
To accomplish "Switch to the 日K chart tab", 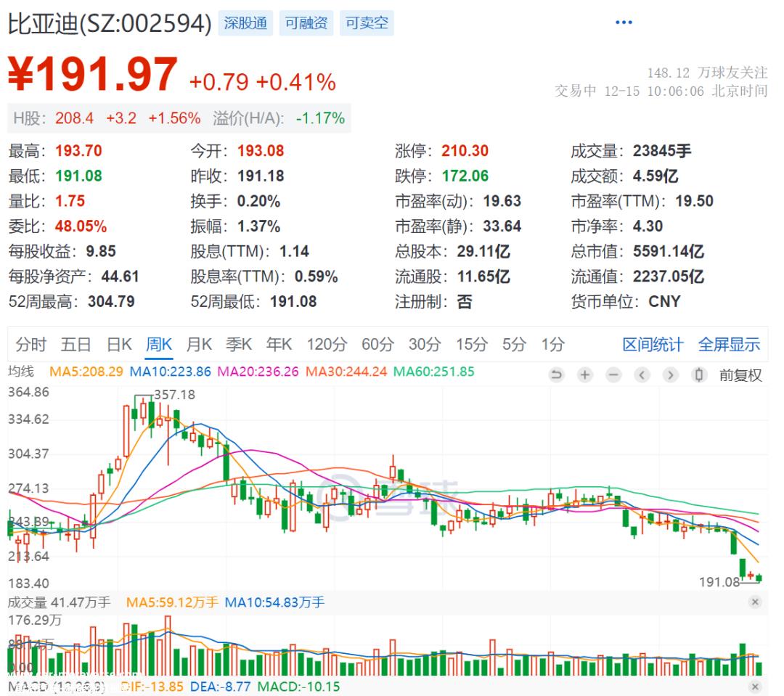I will (x=119, y=344).
